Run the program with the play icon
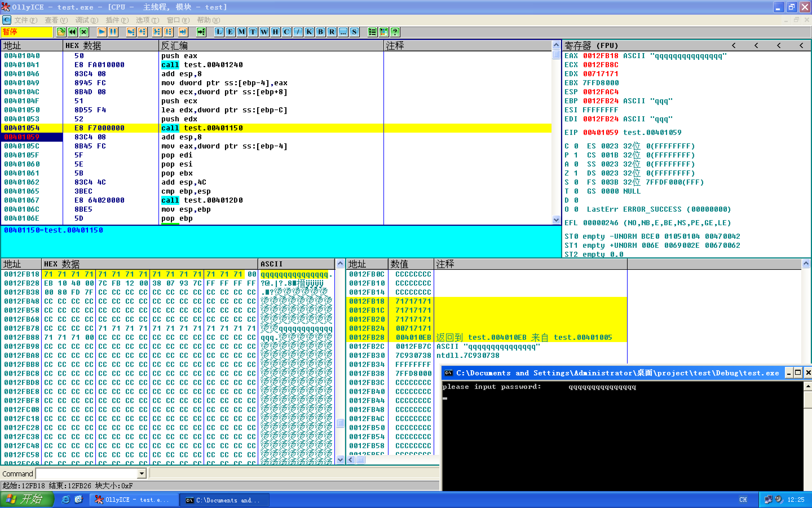Image resolution: width=812 pixels, height=508 pixels. pyautogui.click(x=102, y=32)
